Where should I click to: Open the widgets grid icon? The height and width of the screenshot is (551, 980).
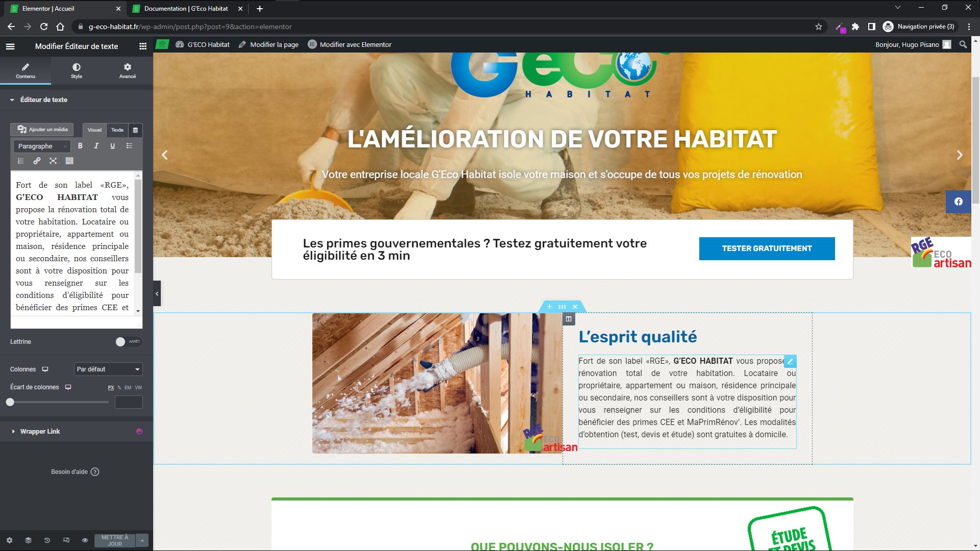pyautogui.click(x=142, y=46)
